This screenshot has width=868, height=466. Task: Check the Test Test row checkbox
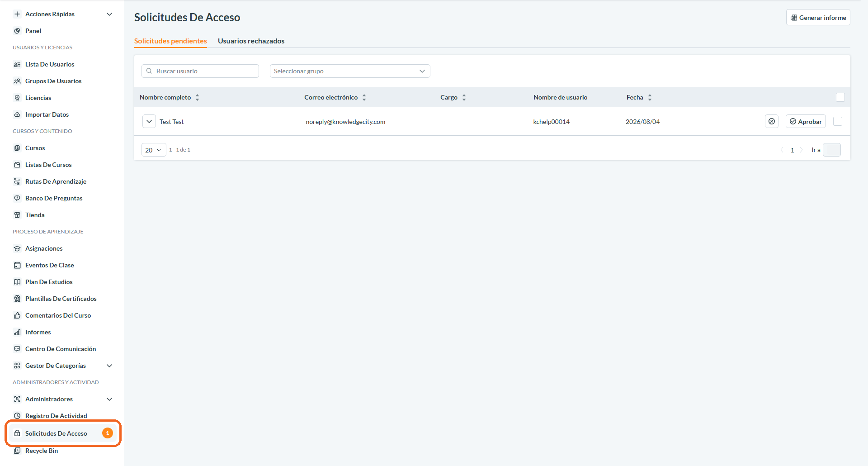[838, 121]
